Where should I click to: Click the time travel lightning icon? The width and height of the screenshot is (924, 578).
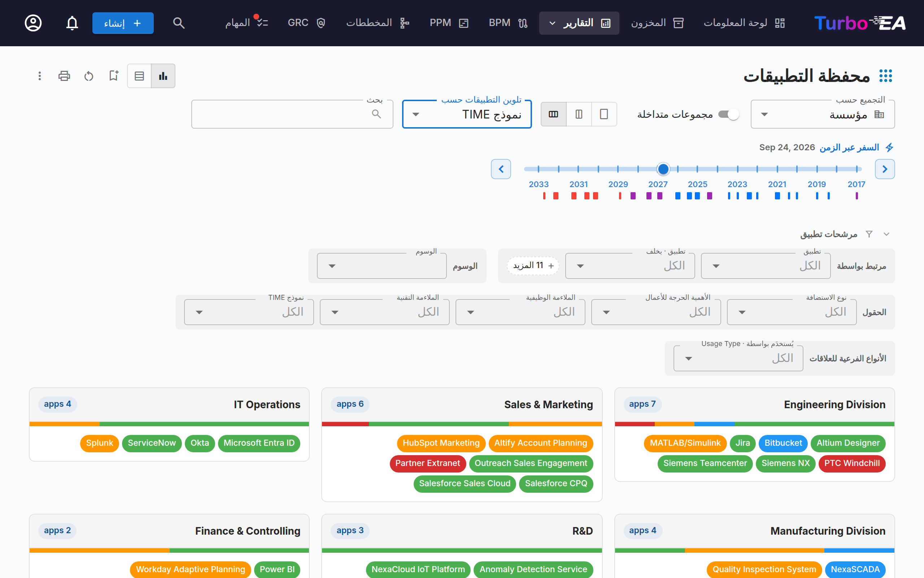pos(890,147)
